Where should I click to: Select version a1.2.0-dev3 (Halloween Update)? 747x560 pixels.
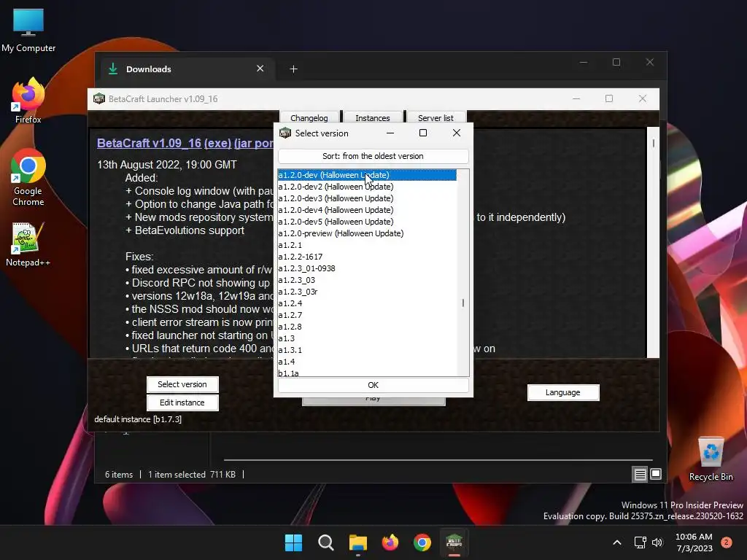(367, 198)
